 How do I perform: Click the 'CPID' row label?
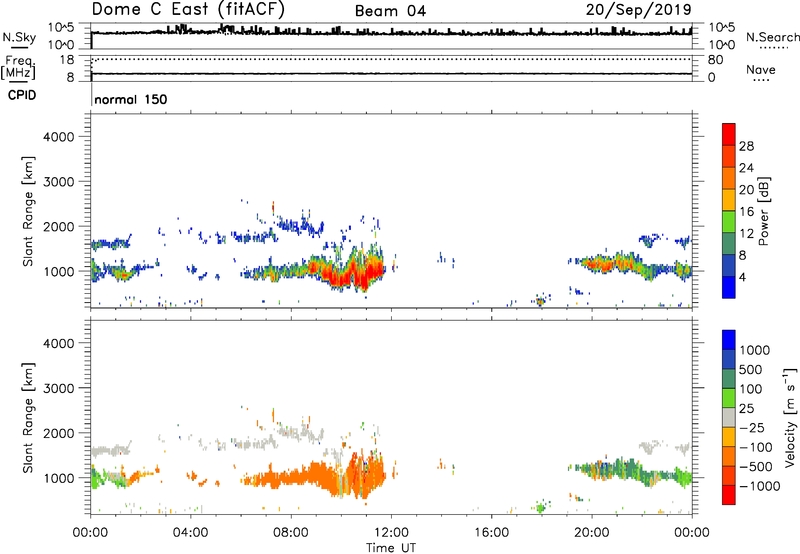(22, 95)
